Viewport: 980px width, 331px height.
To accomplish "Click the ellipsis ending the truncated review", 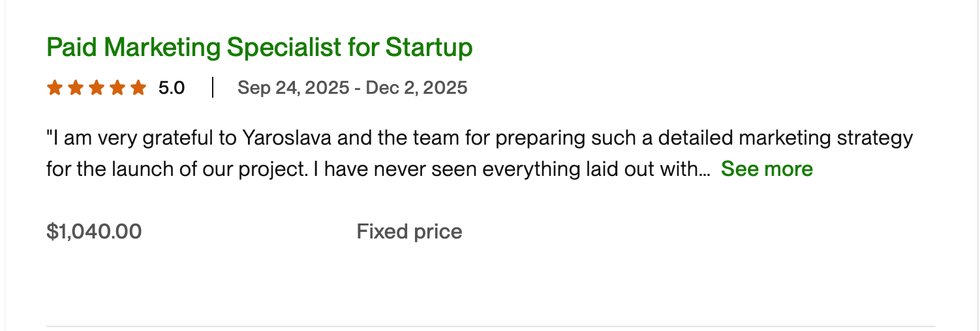I will click(x=704, y=171).
